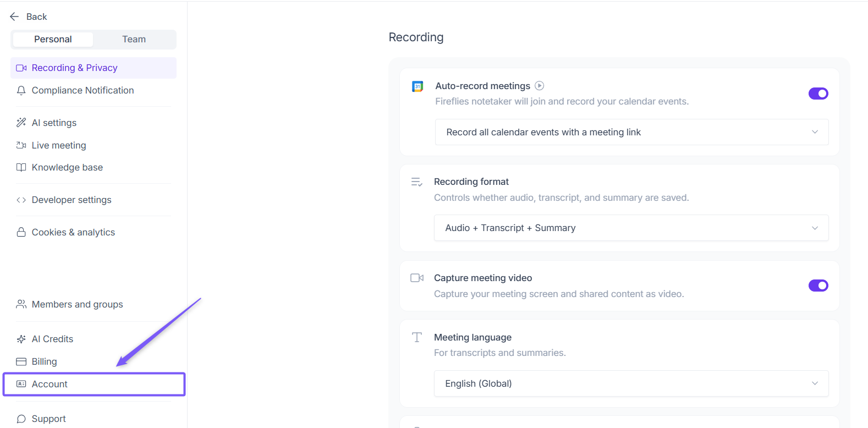
Task: Click the Recording format list icon
Action: click(417, 182)
